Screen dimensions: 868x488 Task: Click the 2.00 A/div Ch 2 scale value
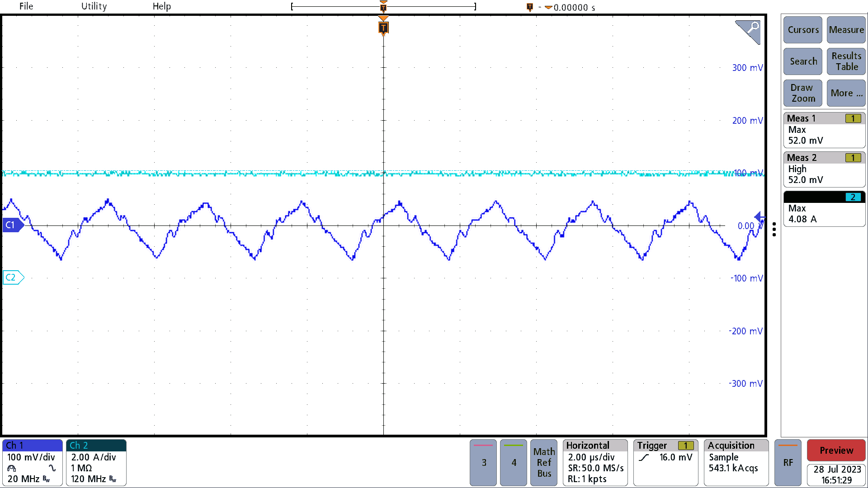[x=93, y=457]
